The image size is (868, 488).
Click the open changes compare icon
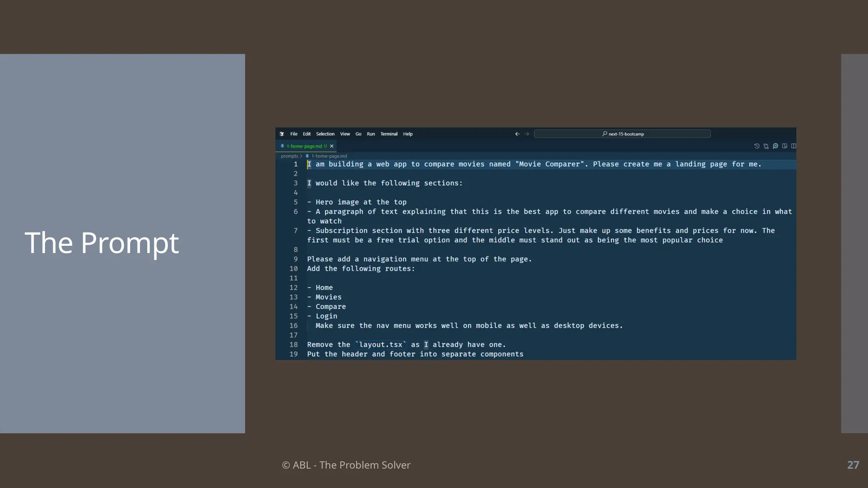(766, 146)
